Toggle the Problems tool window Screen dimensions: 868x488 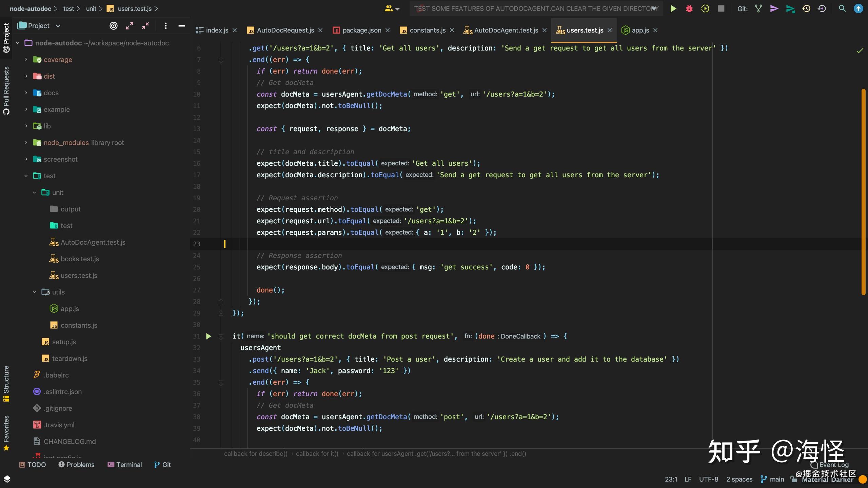coord(77,465)
